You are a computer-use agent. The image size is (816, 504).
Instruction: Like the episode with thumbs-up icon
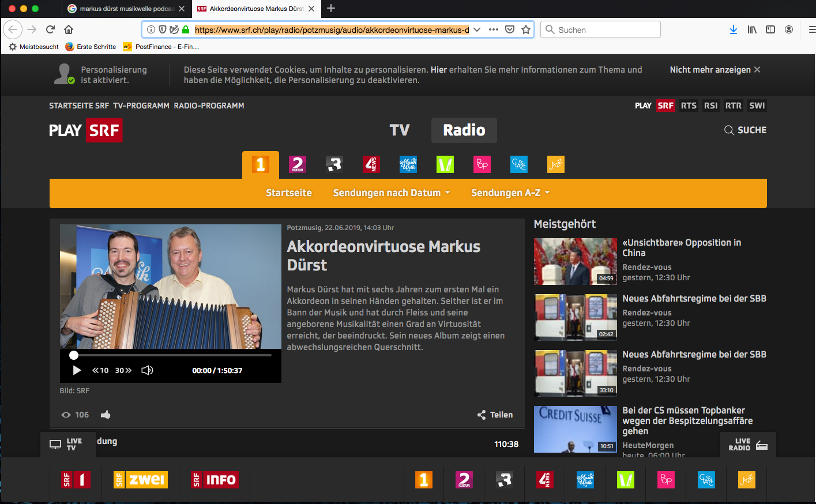[x=106, y=415]
